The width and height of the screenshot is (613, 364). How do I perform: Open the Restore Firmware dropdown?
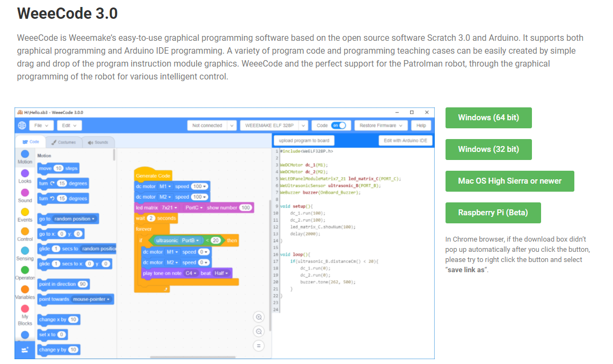click(x=381, y=126)
